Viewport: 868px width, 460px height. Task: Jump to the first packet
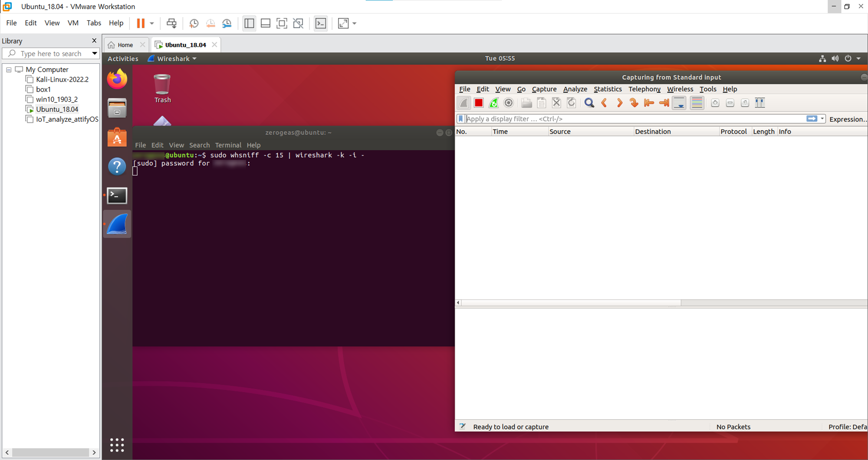[649, 103]
